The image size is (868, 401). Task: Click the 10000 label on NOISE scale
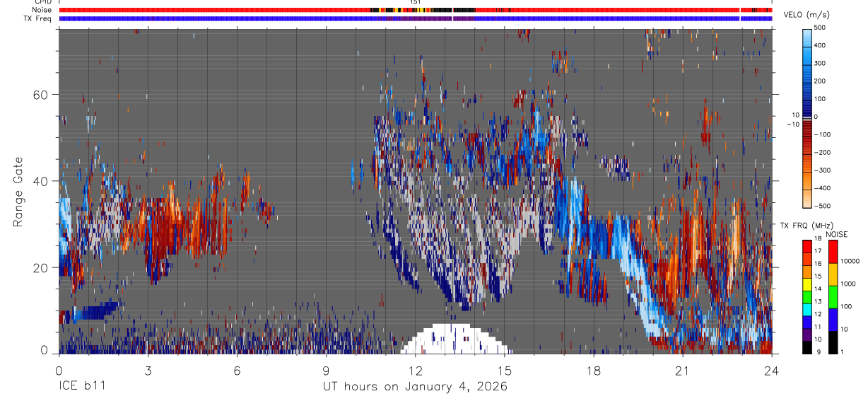pos(850,262)
